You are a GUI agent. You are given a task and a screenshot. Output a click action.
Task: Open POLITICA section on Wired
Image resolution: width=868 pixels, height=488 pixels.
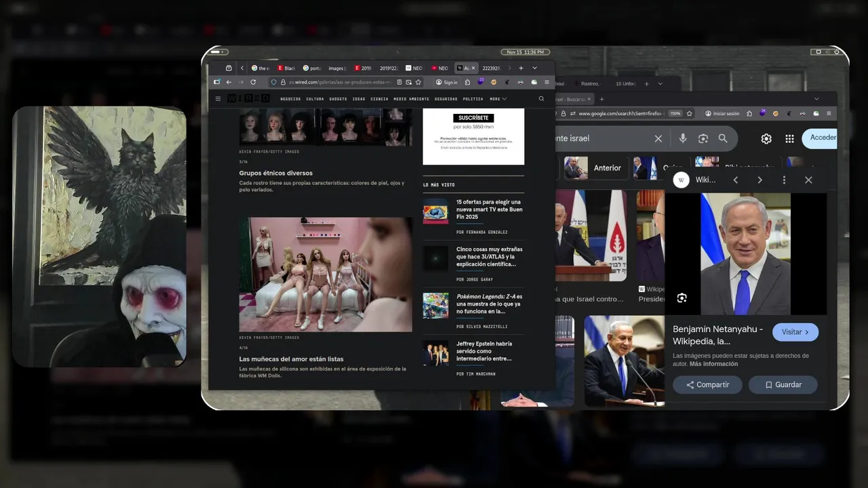473,99
